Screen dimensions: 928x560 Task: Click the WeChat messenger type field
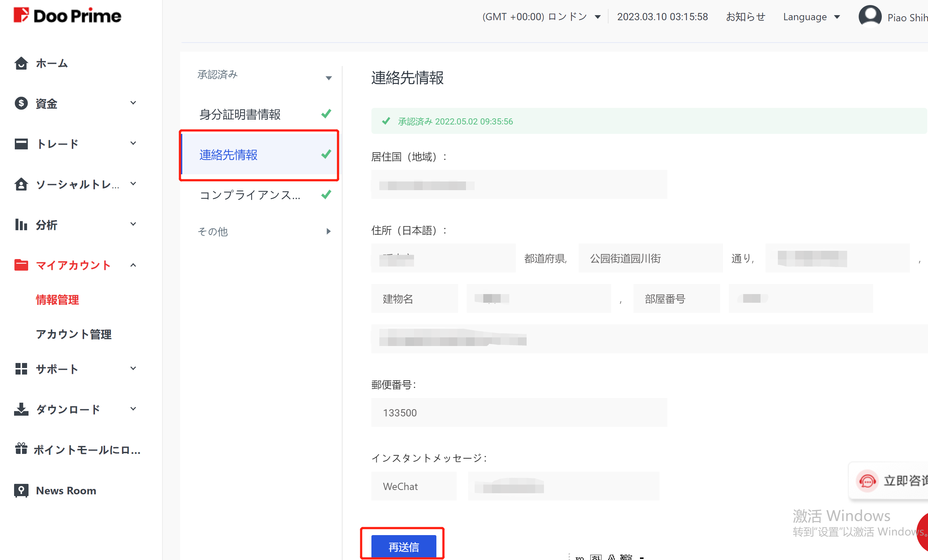tap(414, 486)
